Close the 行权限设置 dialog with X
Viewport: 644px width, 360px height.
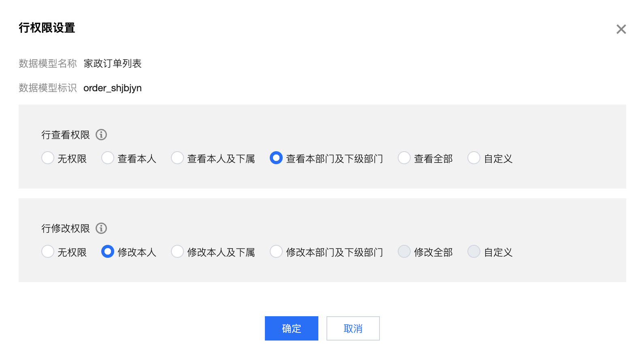coord(621,29)
